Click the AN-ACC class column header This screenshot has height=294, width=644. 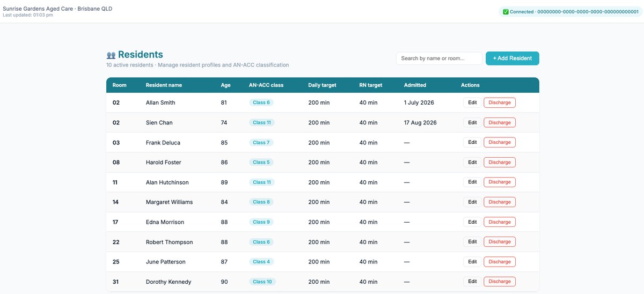point(266,85)
